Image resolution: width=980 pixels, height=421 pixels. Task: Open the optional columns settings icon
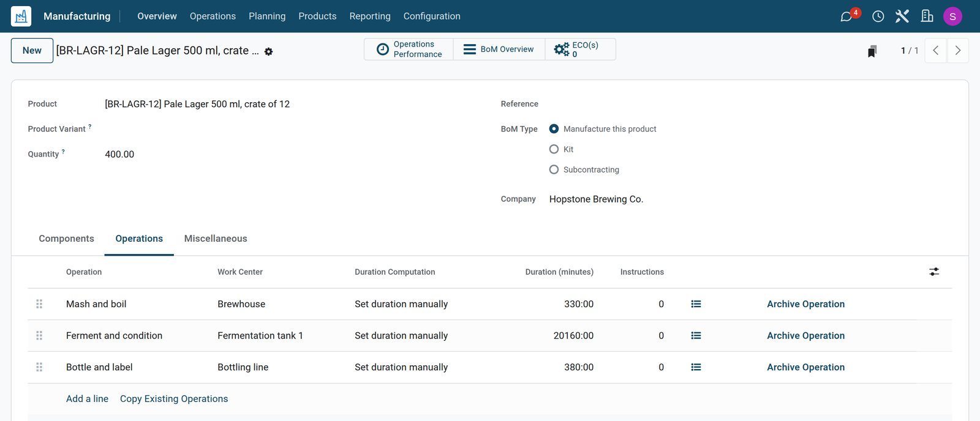[934, 272]
